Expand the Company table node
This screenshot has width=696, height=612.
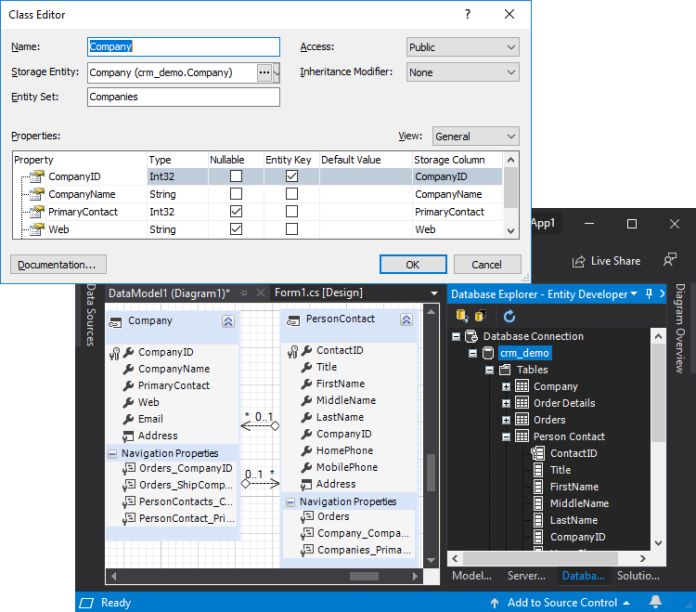tap(506, 387)
